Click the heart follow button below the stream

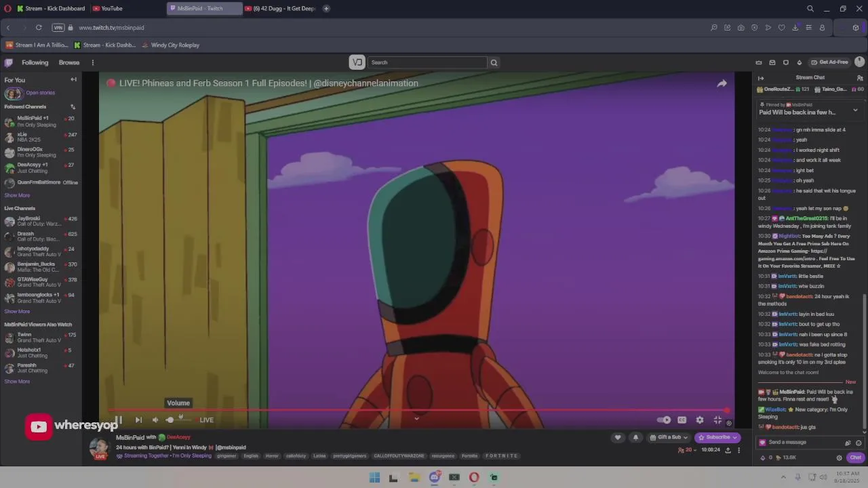click(617, 438)
